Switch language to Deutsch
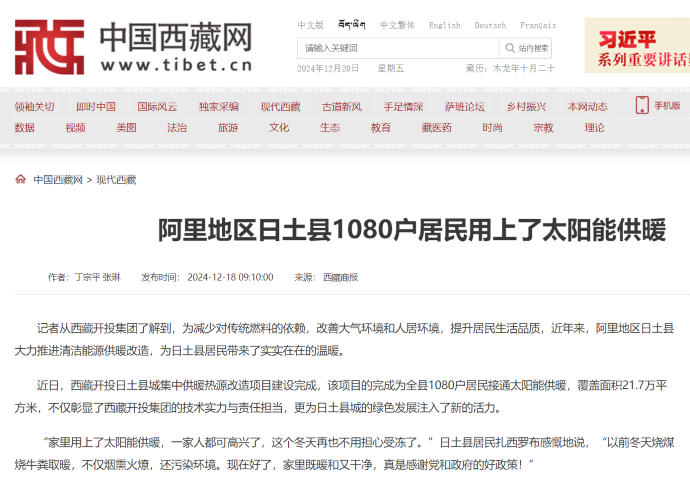Viewport: 690px width, 486px height. point(490,25)
